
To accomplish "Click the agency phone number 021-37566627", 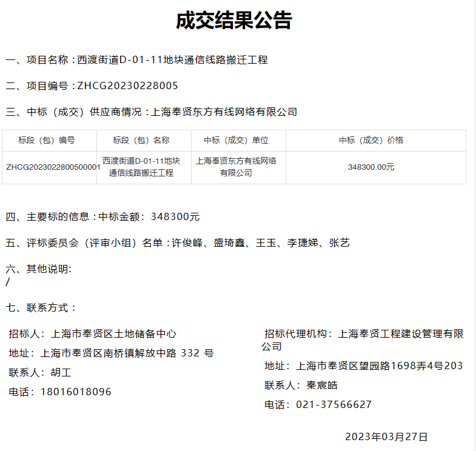I will click(334, 404).
